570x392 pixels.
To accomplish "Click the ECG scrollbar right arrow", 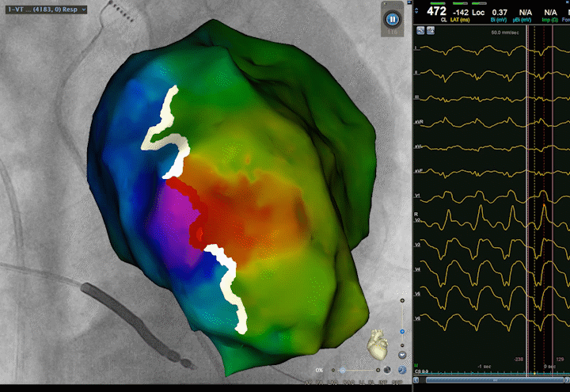I will [567, 380].
